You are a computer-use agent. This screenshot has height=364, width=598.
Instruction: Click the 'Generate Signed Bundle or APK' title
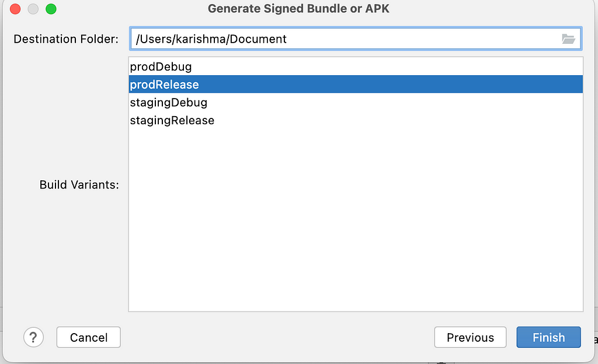[x=298, y=9]
